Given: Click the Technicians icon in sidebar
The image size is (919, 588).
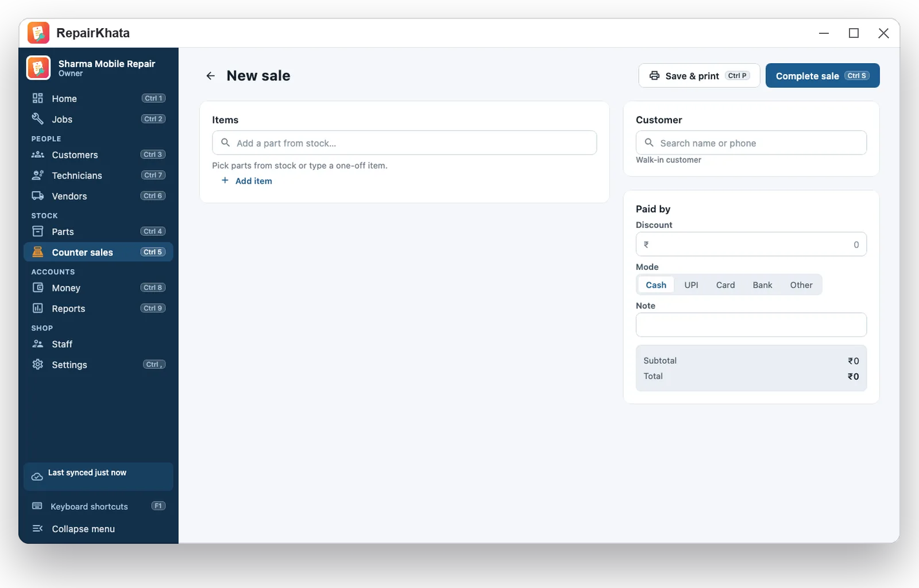Looking at the screenshot, I should click(x=38, y=175).
